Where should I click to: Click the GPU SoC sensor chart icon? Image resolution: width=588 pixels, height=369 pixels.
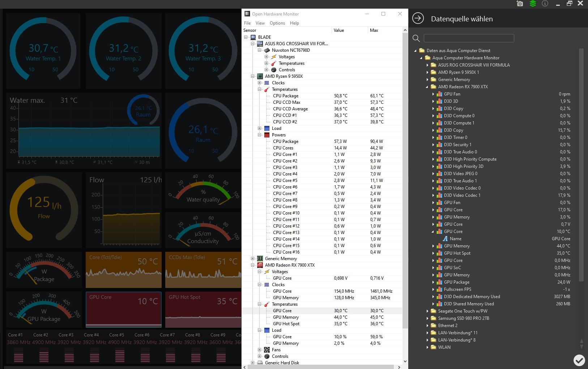(x=439, y=268)
